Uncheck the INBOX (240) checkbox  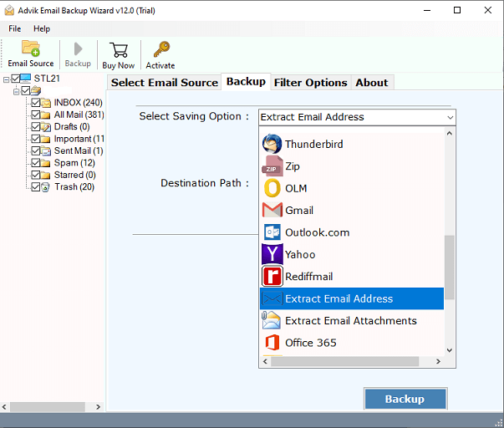tap(36, 103)
